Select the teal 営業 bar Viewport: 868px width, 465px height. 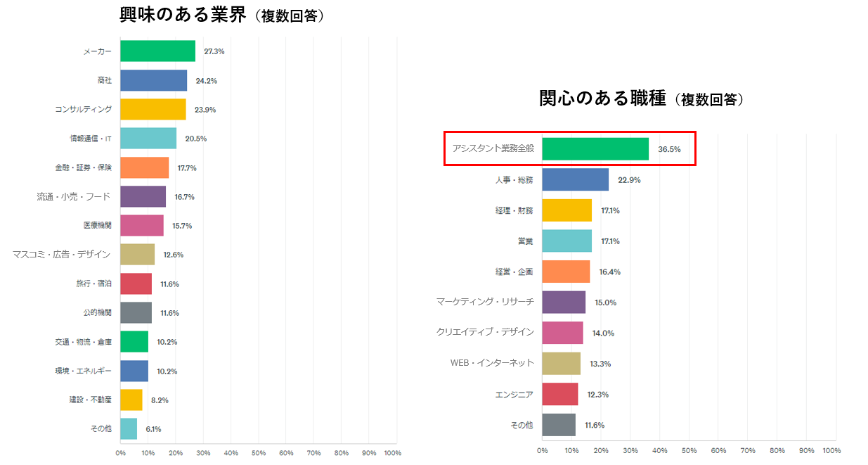pos(567,241)
